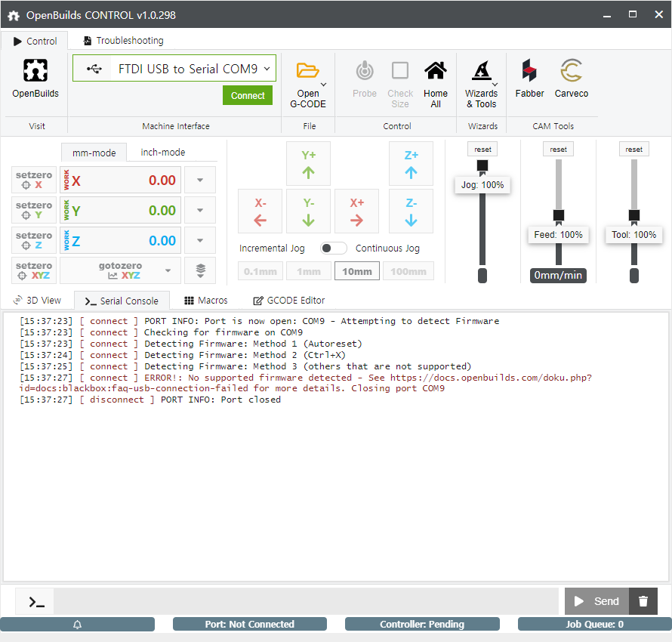Click the X work coordinate 0.00 value
Screen dimensions: 672x642
[x=162, y=181]
